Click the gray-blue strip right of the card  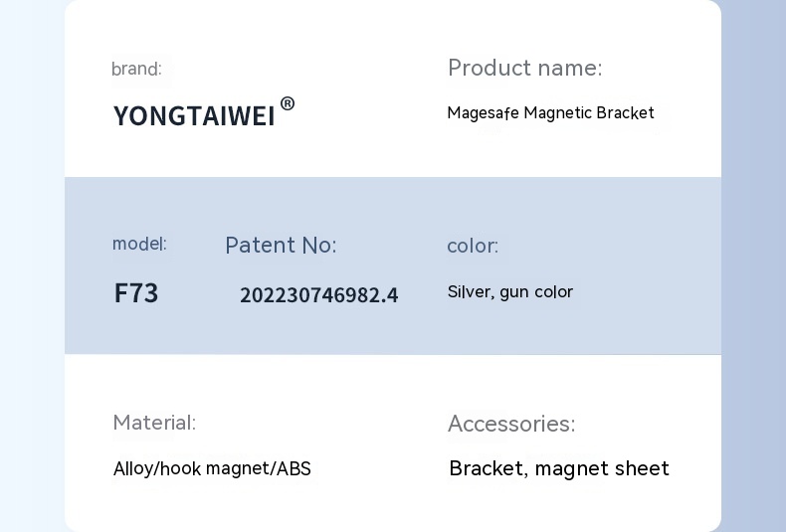coord(753,266)
